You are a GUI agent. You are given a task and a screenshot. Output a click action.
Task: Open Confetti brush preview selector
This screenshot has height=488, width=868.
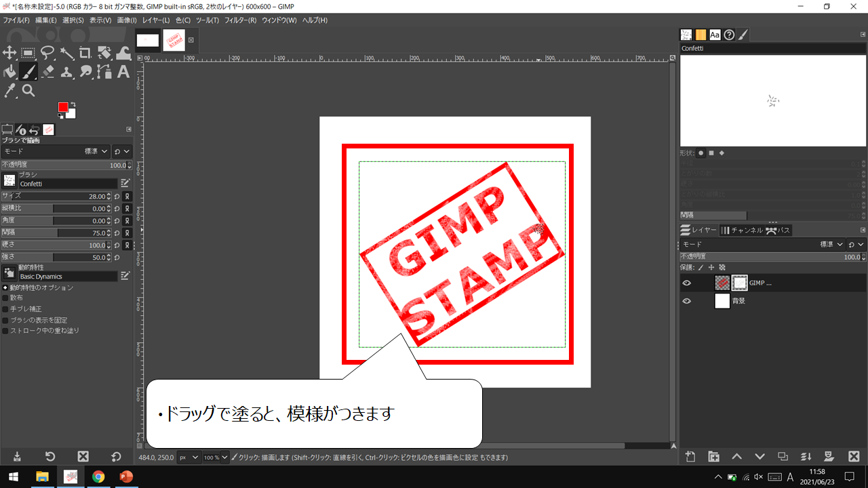(x=9, y=180)
